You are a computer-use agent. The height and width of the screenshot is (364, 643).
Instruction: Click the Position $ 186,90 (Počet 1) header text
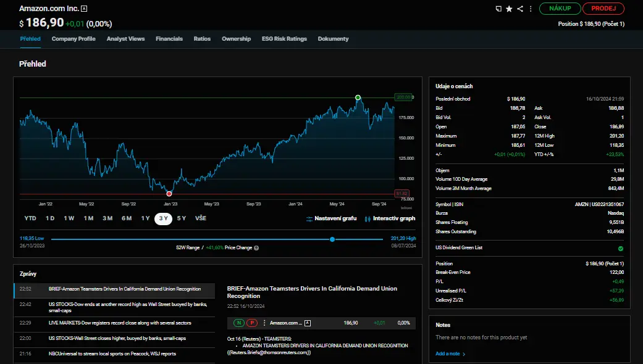point(591,24)
